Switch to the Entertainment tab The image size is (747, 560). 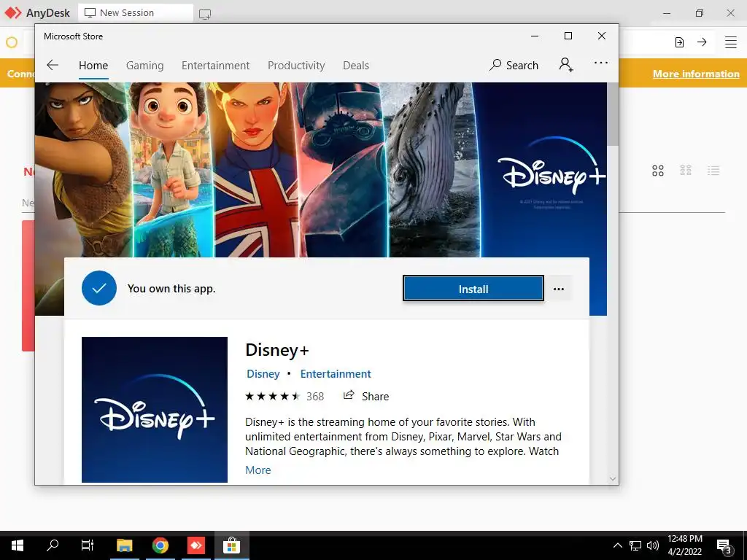215,65
